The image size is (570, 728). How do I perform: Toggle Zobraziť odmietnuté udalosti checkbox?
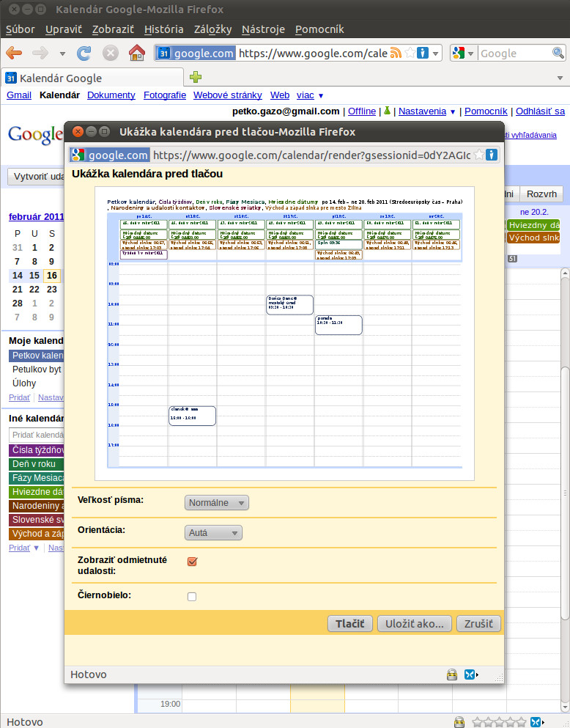coord(192,562)
